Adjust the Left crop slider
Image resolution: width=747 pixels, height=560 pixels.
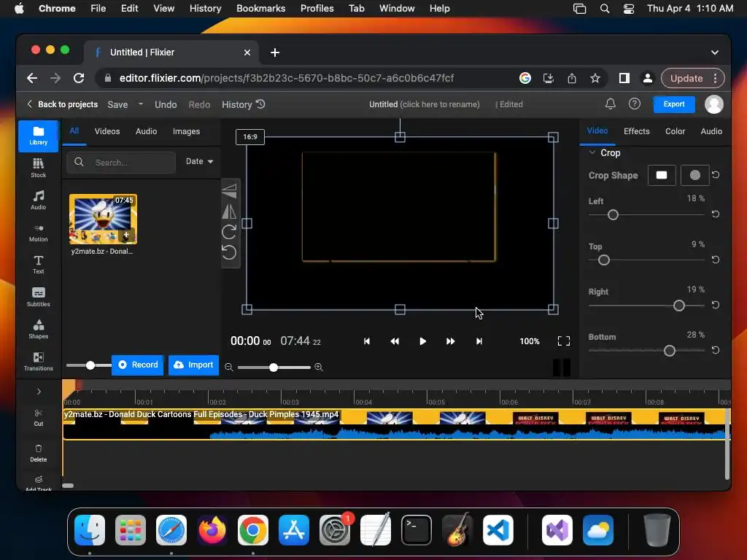613,215
